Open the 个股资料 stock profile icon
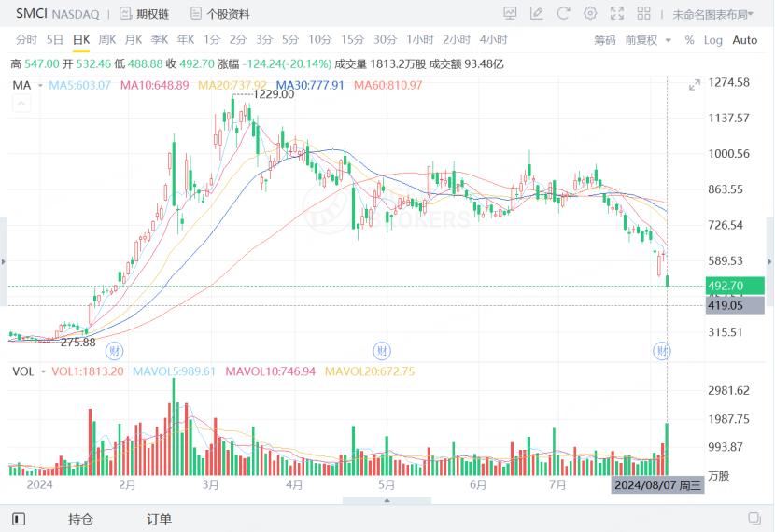The image size is (775, 532). point(196,13)
